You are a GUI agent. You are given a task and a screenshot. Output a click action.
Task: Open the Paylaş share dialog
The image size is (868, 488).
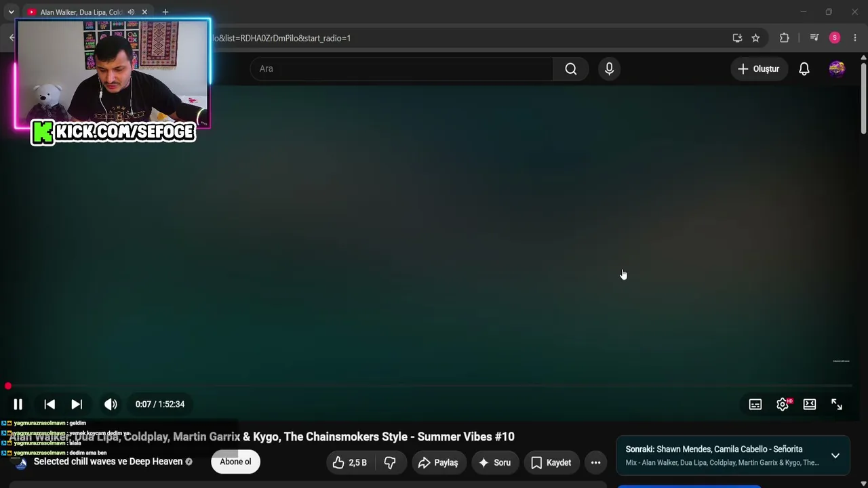[439, 462]
